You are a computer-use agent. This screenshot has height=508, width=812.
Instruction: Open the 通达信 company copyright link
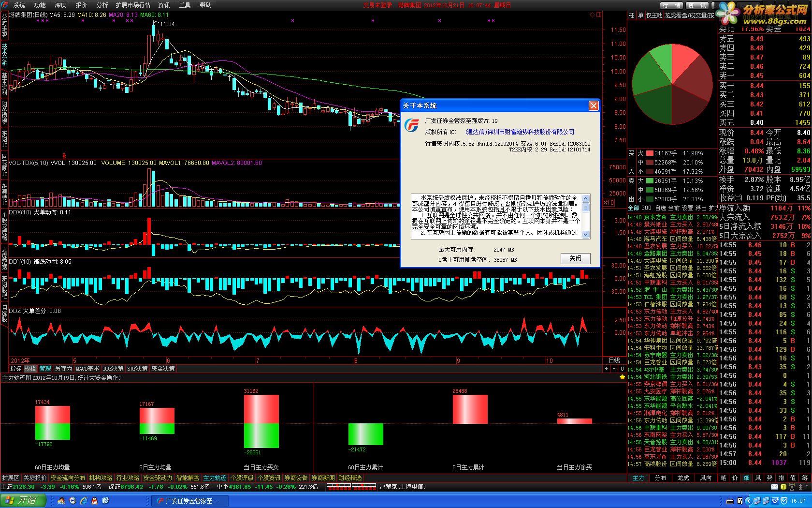(520, 132)
